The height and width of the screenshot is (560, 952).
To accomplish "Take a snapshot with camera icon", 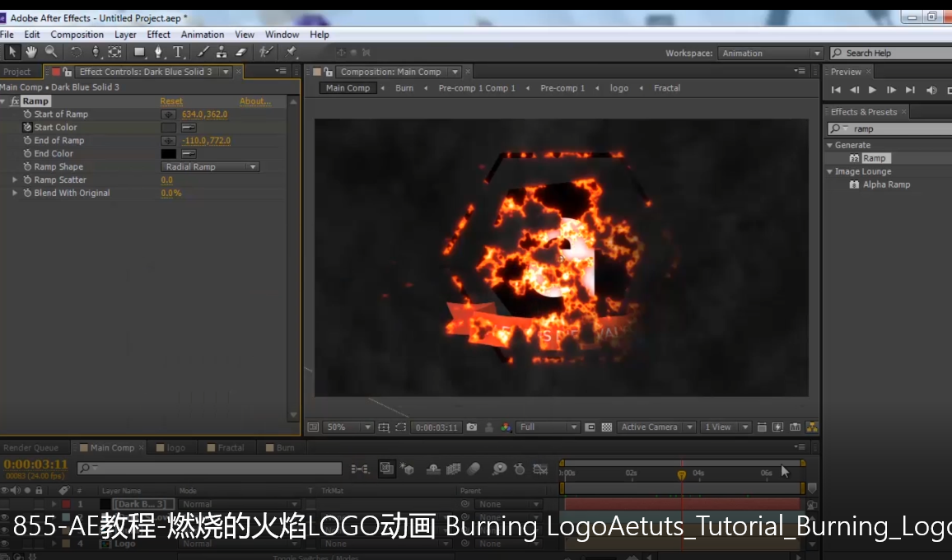I will 472,427.
